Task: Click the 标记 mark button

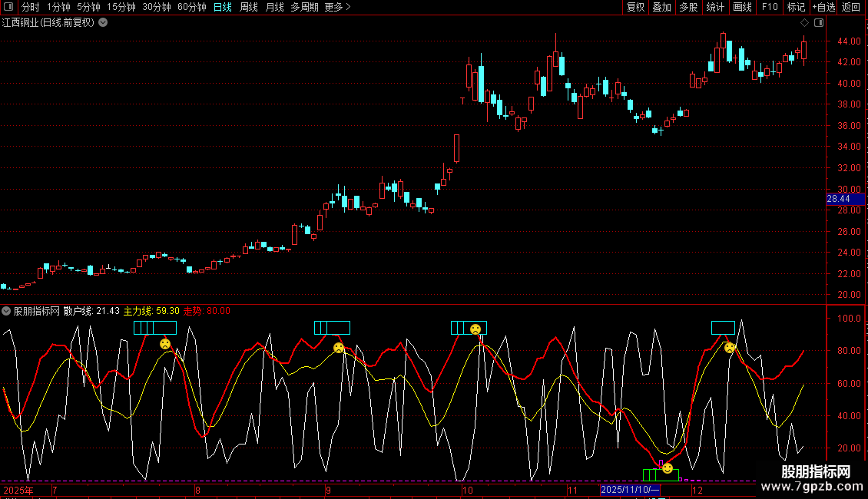Action: (796, 7)
